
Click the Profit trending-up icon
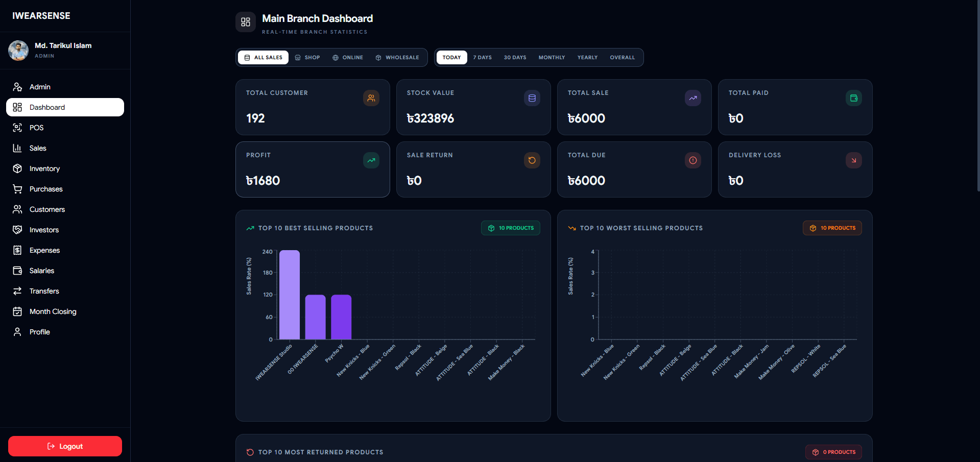coord(371,160)
